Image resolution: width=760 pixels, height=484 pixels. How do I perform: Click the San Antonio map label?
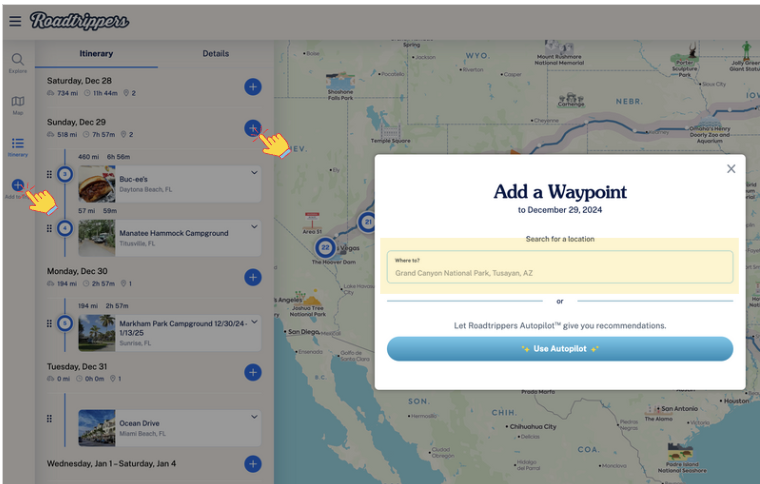click(680, 408)
